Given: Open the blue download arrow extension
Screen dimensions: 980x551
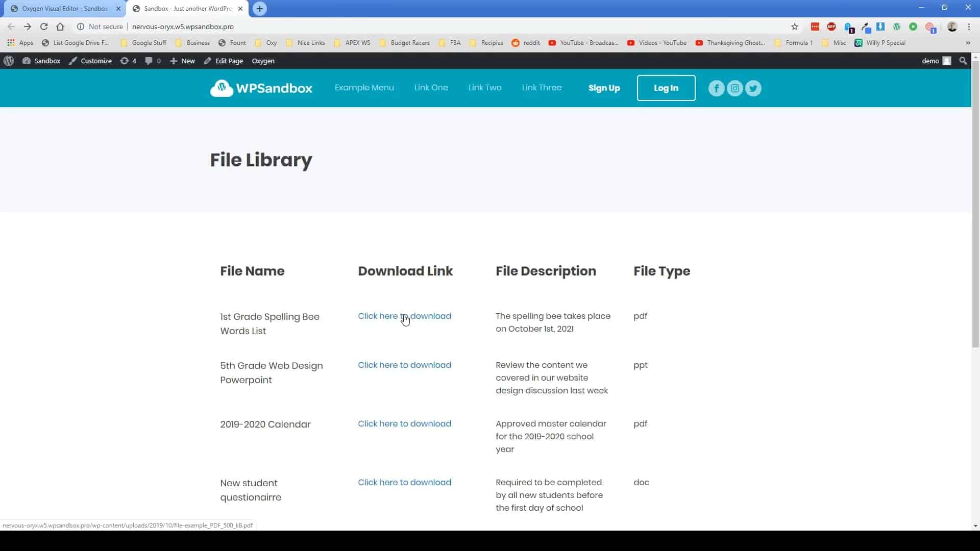Looking at the screenshot, I should coord(880,27).
